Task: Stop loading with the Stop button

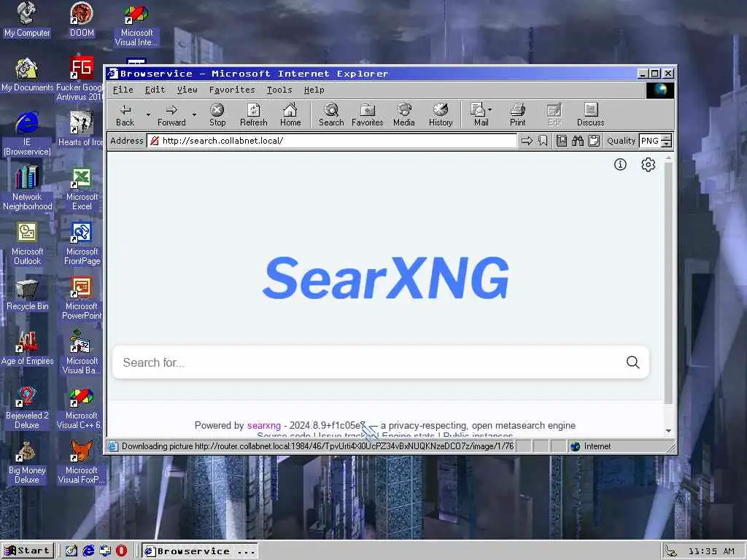Action: coord(217,115)
